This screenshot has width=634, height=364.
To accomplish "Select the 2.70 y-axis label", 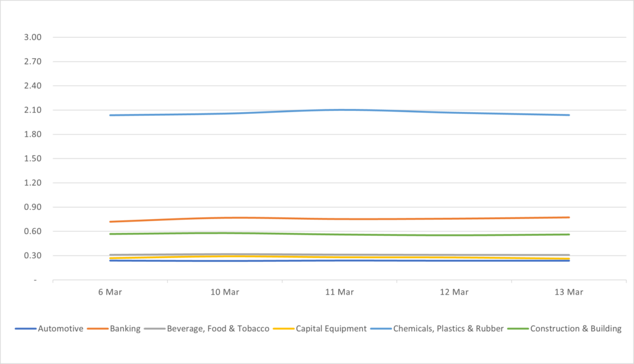I will pyautogui.click(x=32, y=61).
